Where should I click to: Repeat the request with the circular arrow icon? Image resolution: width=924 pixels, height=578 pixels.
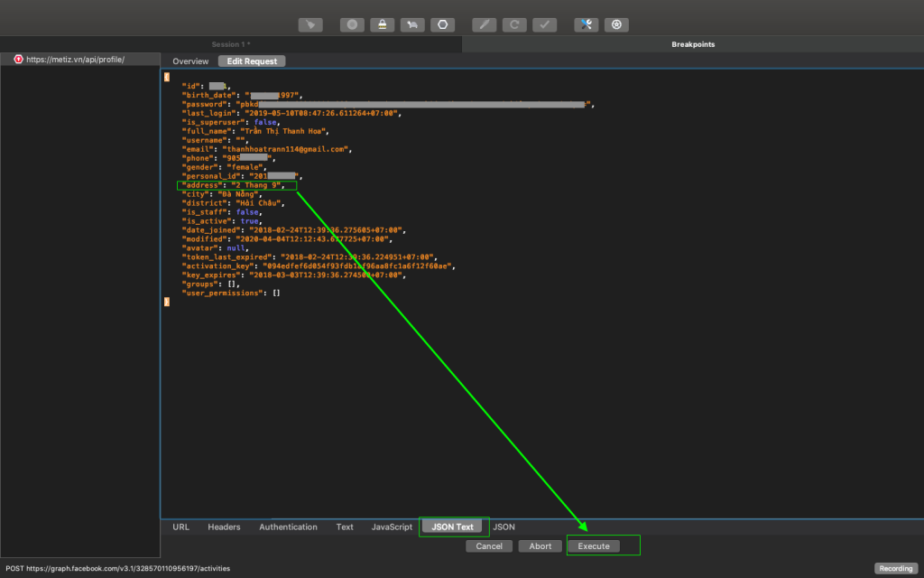(514, 24)
